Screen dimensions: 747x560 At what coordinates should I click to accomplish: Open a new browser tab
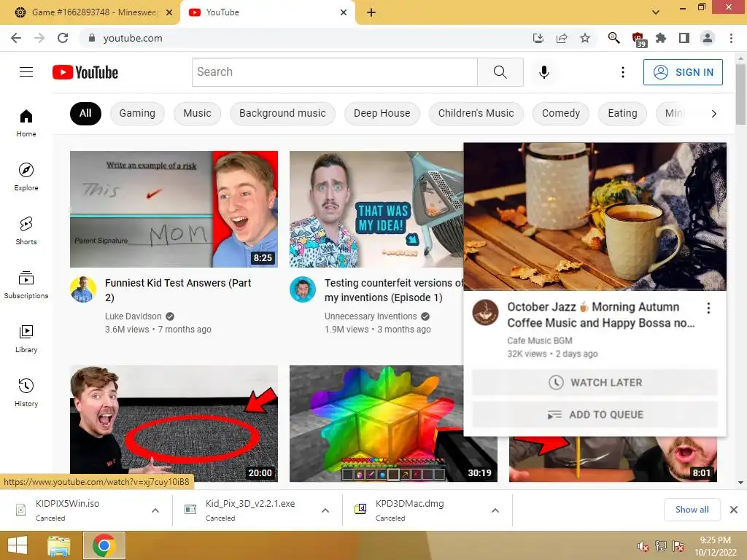[x=371, y=12]
